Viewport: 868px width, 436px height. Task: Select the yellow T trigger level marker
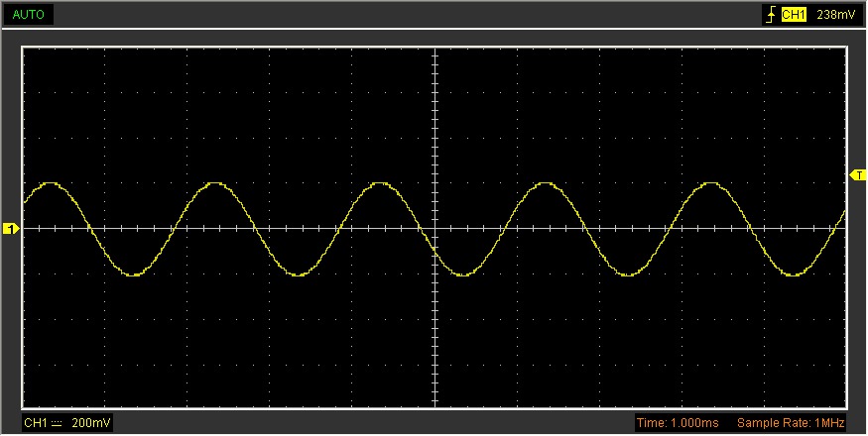pyautogui.click(x=858, y=175)
